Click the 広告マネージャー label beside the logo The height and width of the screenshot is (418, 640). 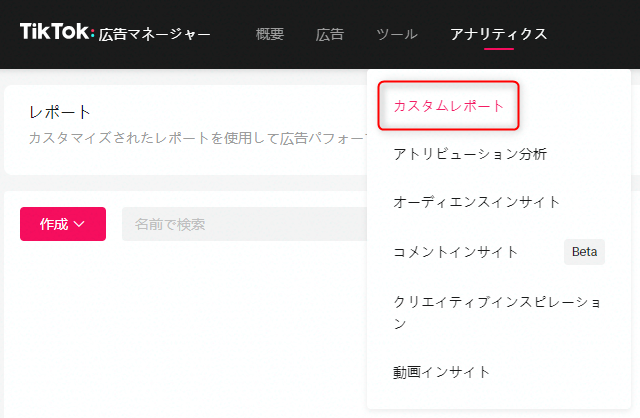[155, 35]
